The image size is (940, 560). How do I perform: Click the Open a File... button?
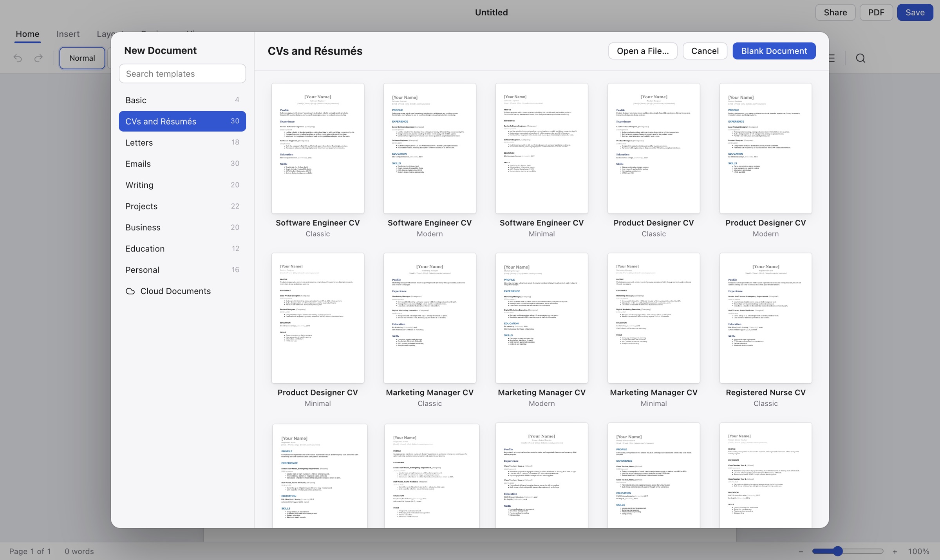(643, 51)
